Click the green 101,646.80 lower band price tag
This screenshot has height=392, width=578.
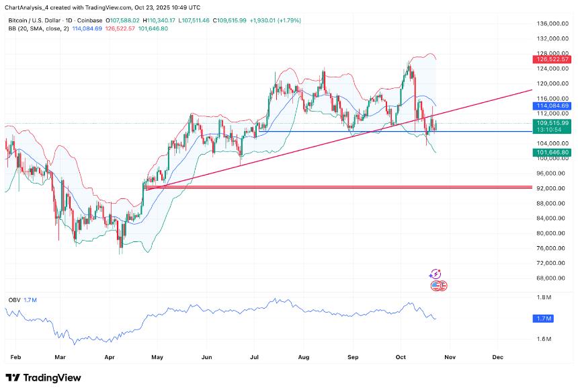pyautogui.click(x=552, y=153)
